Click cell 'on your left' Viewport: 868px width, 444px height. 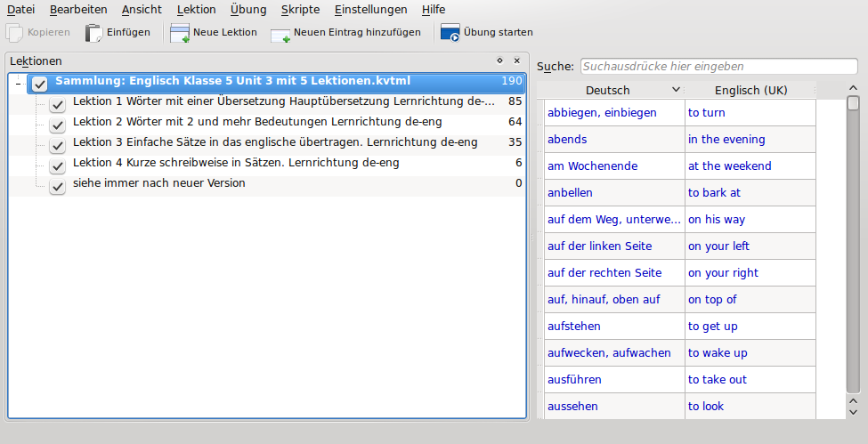[750, 246]
